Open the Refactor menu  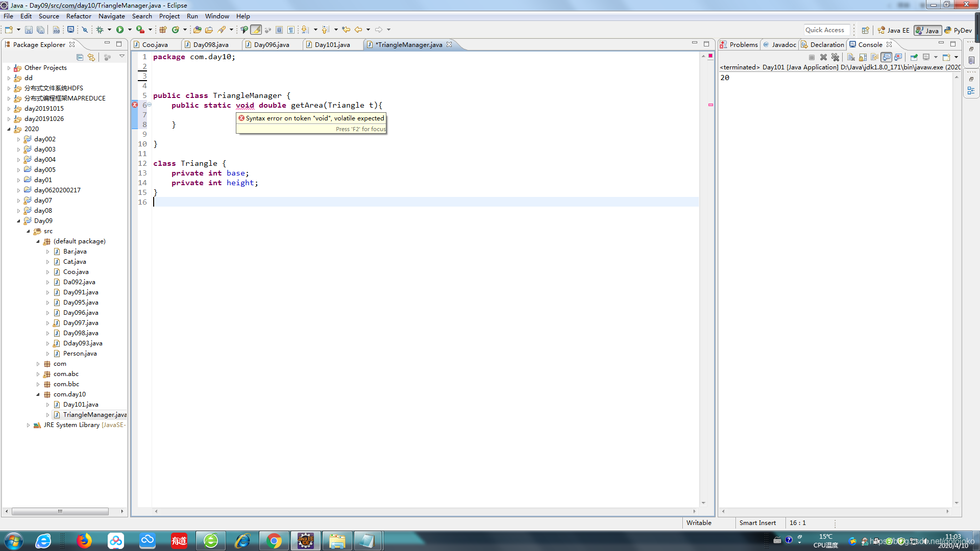79,16
